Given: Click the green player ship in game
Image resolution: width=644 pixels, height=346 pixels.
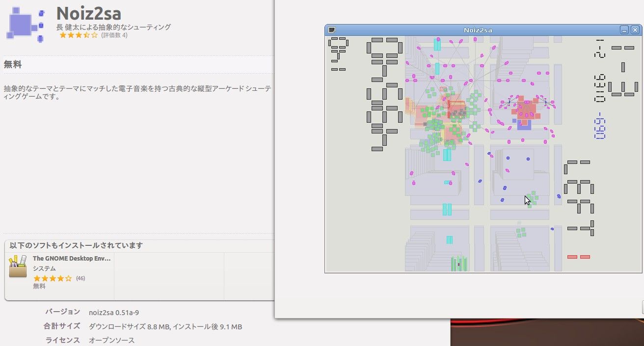Looking at the screenshot, I should 458,263.
